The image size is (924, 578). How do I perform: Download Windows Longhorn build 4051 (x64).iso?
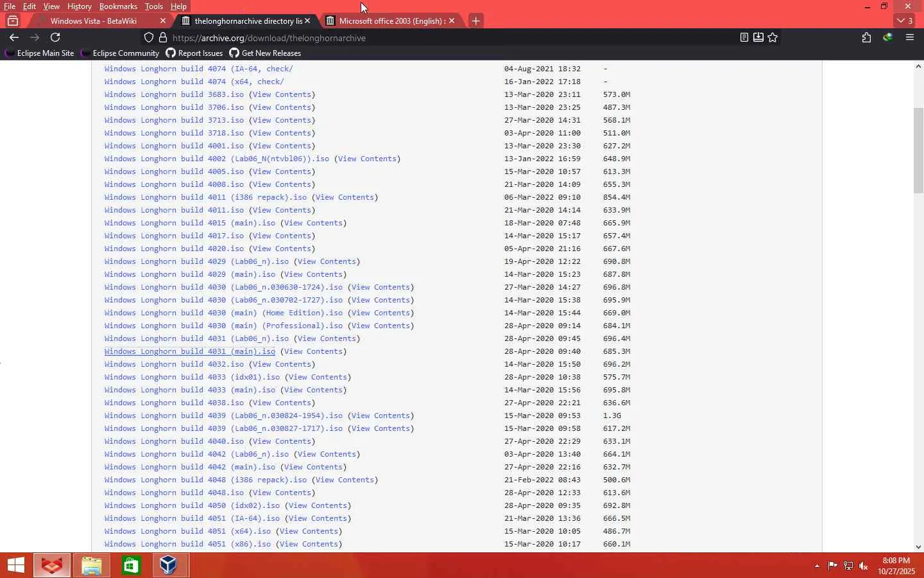tap(188, 531)
